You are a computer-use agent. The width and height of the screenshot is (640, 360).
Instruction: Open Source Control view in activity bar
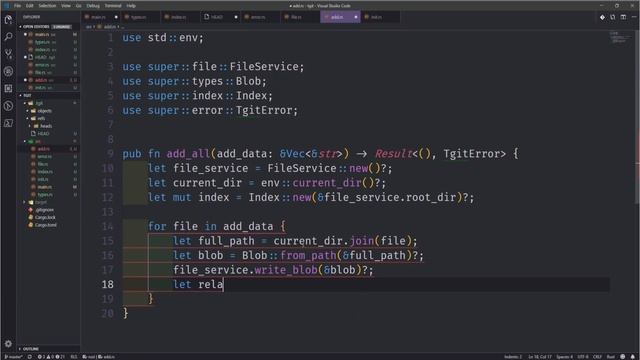pos(8,54)
